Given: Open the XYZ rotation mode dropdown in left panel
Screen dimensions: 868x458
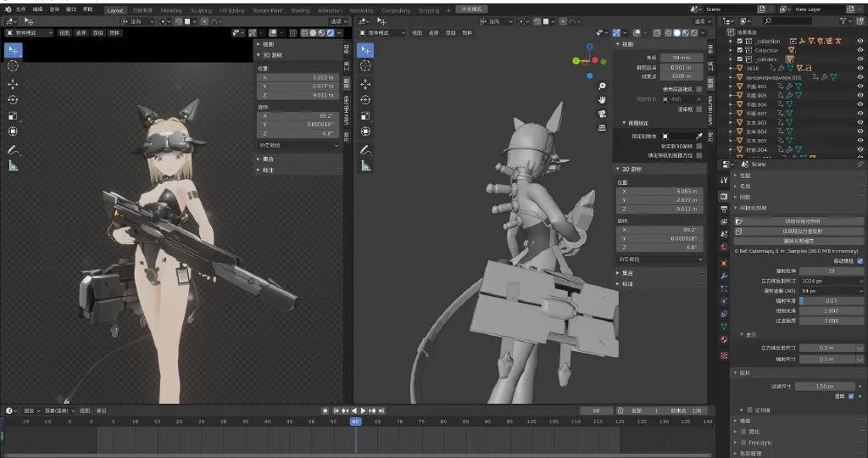Looking at the screenshot, I should coord(298,146).
